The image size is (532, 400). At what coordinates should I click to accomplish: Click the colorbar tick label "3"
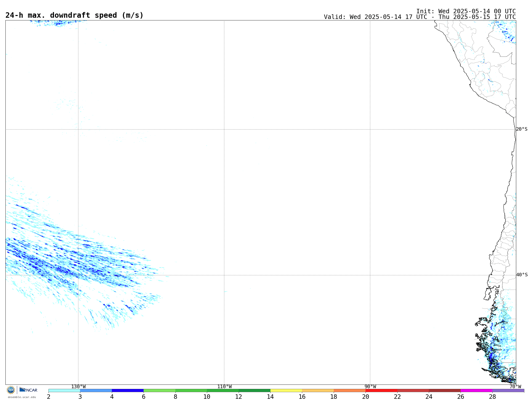click(x=80, y=397)
